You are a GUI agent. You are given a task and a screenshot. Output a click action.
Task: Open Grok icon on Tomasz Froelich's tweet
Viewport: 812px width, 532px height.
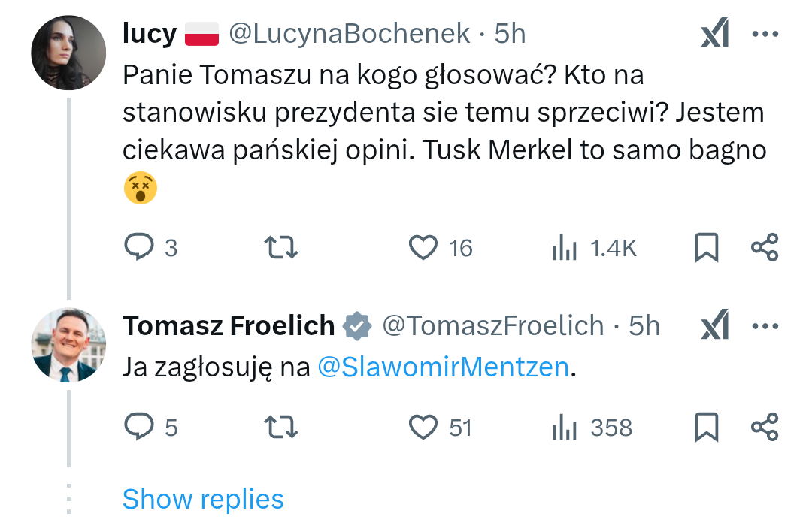[714, 326]
